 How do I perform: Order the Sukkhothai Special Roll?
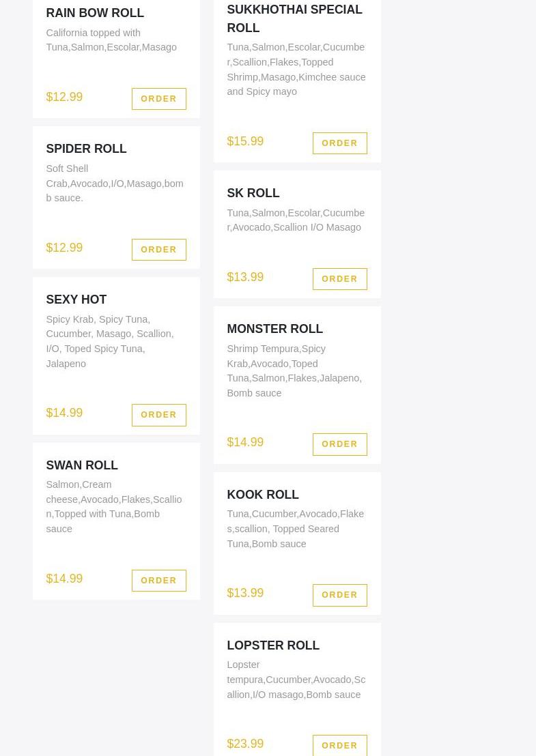point(339,143)
